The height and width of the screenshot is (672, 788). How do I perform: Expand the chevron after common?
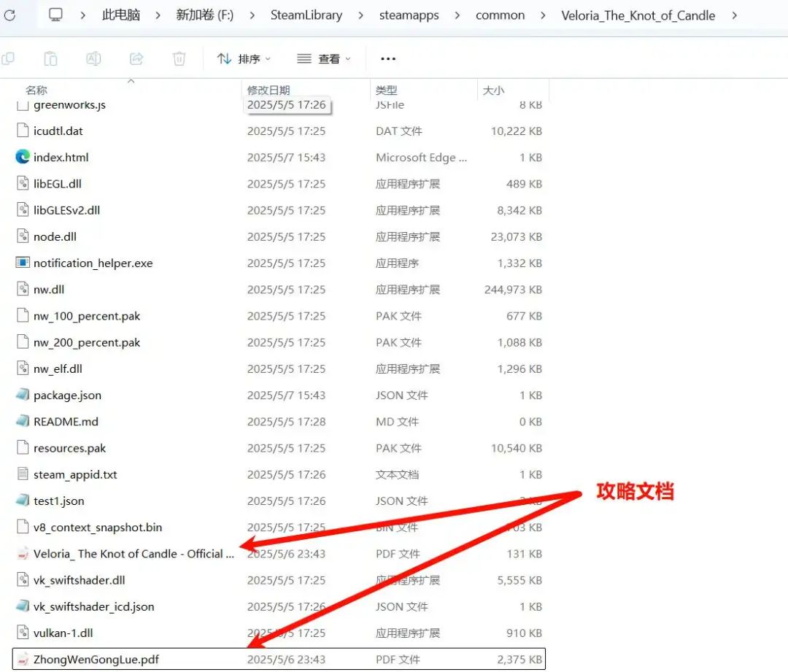543,15
